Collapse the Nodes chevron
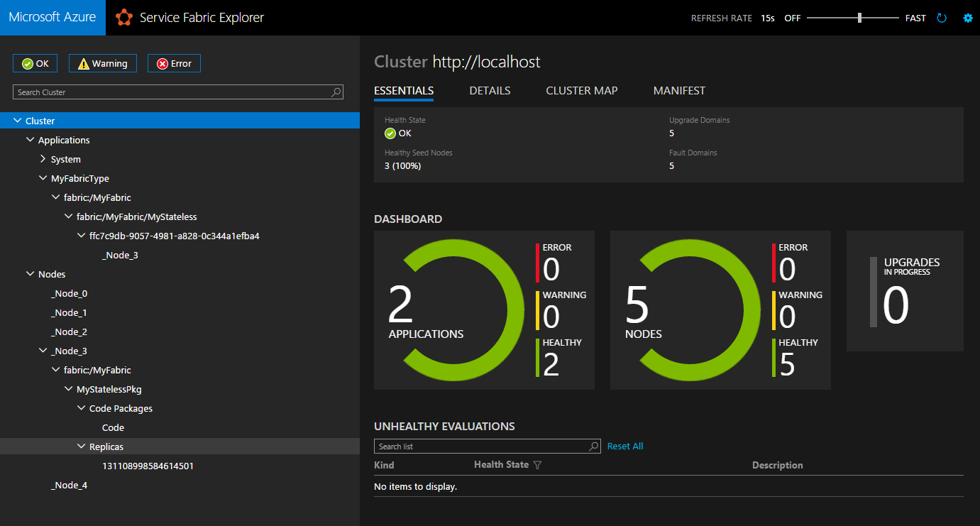Viewport: 980px width, 526px height. tap(31, 274)
